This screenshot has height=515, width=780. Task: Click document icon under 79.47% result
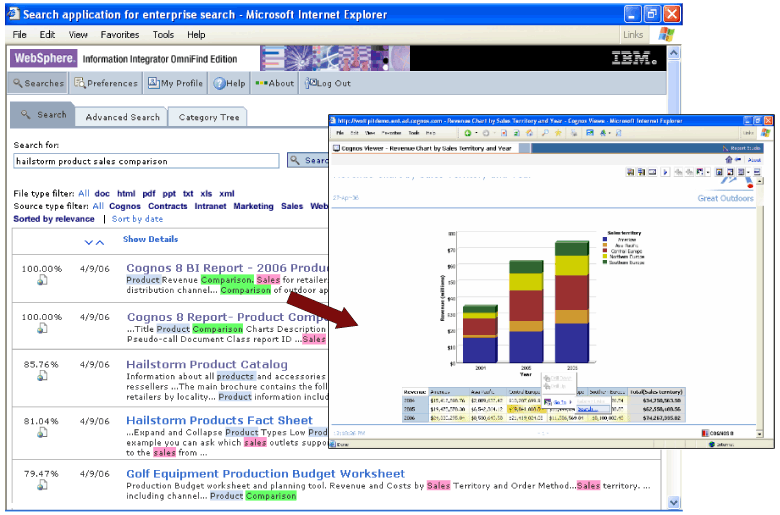click(42, 485)
